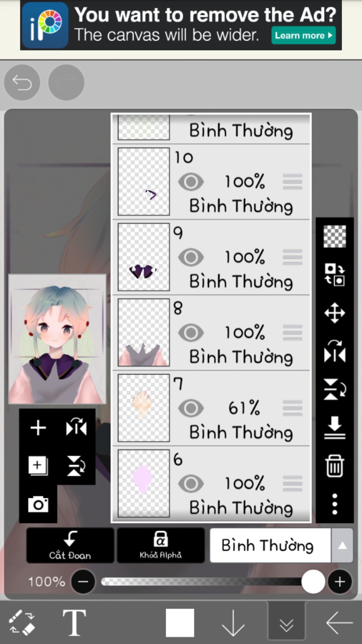362x644 pixels.
Task: Delete the layer with trash icon
Action: point(334,466)
